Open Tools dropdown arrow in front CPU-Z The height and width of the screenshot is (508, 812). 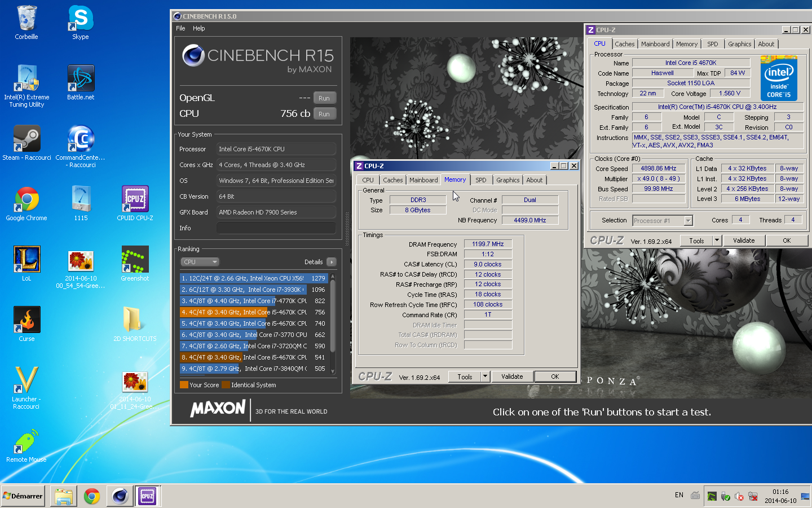[x=485, y=376]
